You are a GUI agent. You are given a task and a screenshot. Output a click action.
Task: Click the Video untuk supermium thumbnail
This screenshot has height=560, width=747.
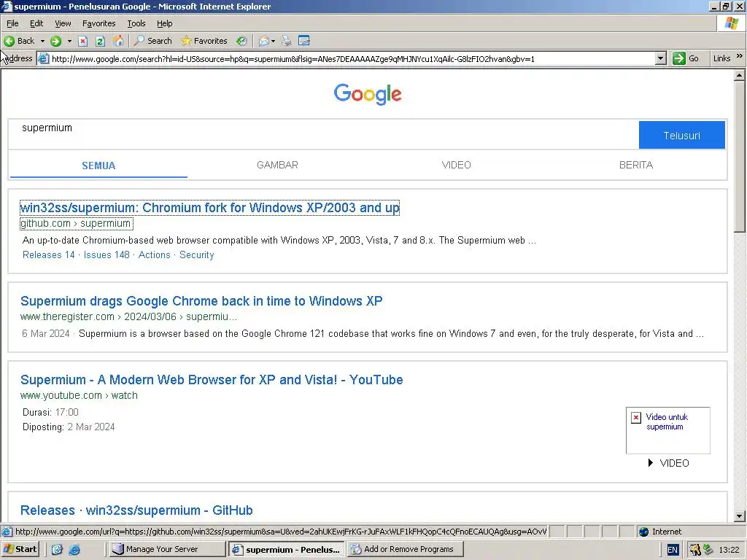coord(668,430)
